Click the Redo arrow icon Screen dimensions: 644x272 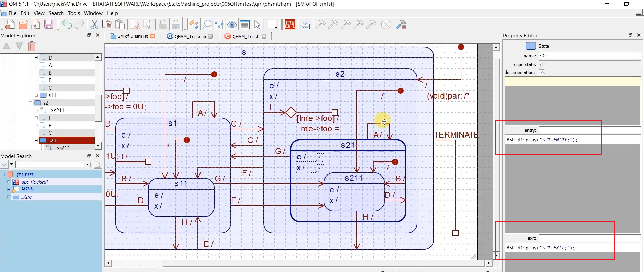(x=80, y=25)
